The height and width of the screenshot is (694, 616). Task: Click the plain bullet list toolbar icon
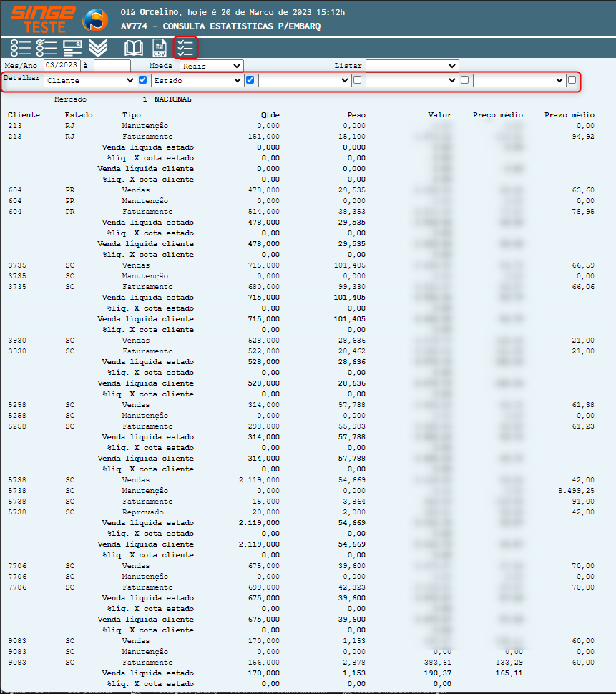click(20, 48)
